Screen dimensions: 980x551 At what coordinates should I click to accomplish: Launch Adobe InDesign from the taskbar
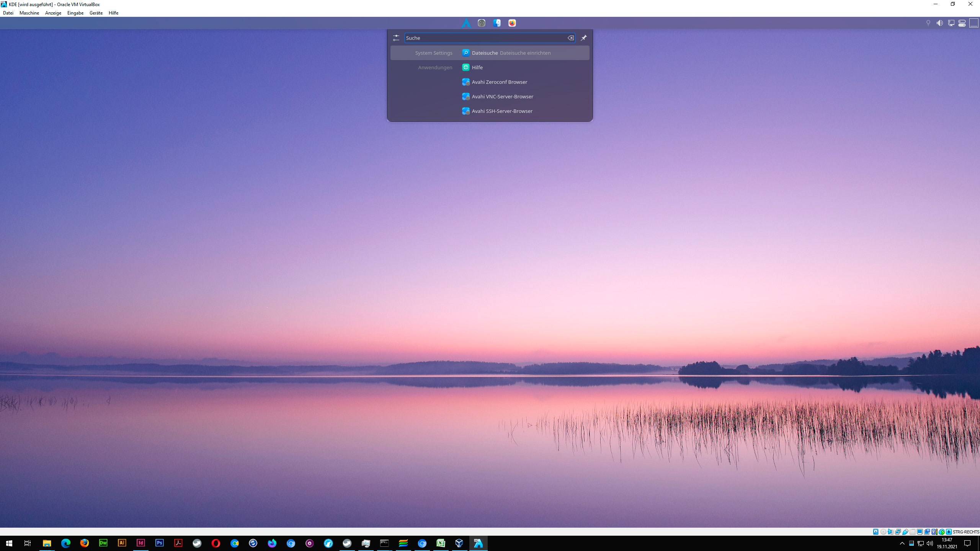[x=141, y=543]
